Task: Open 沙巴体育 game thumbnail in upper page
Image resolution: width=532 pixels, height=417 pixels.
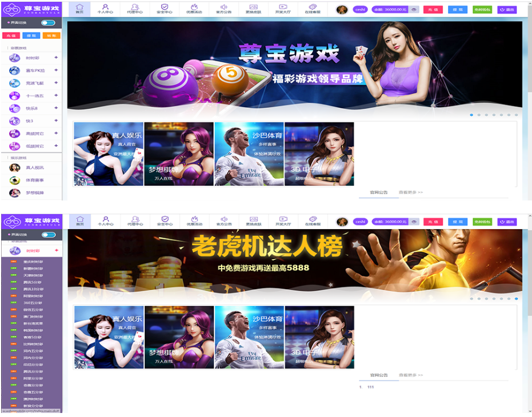Action: [x=249, y=154]
